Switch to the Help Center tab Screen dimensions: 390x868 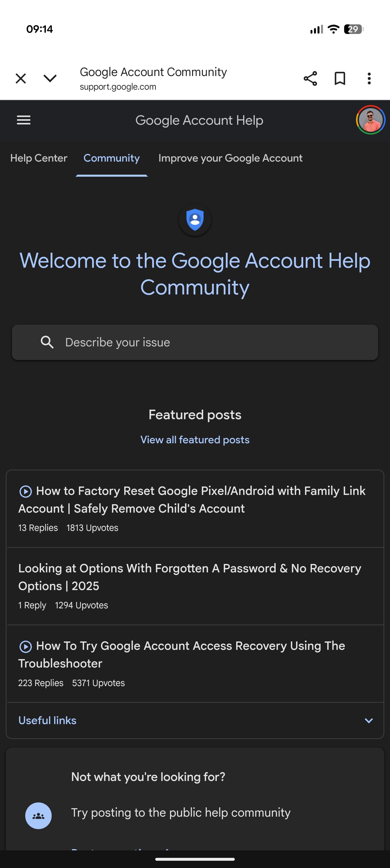(x=39, y=158)
